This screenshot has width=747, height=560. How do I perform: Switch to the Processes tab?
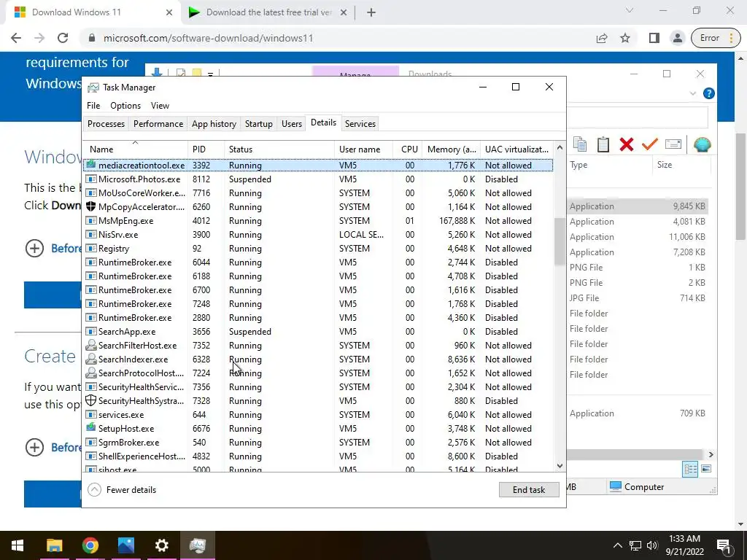click(106, 124)
